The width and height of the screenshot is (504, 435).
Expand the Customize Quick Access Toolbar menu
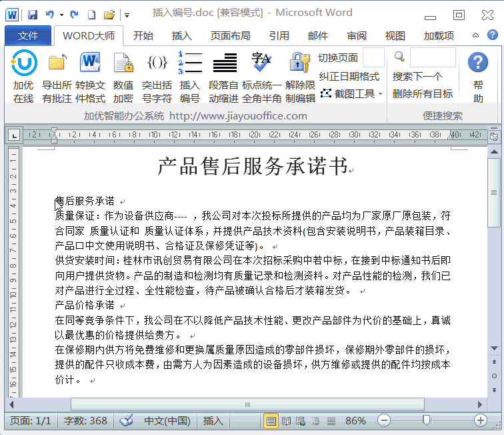click(127, 15)
